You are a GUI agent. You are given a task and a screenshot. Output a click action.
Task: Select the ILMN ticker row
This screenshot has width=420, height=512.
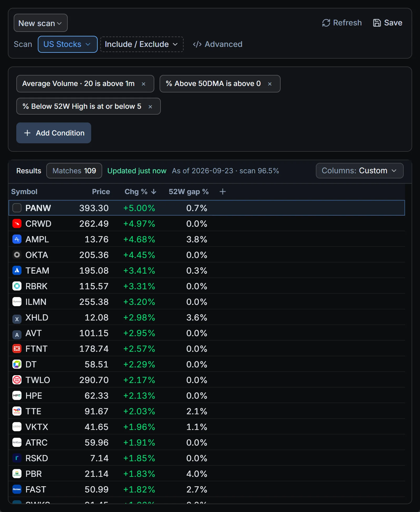point(207,302)
